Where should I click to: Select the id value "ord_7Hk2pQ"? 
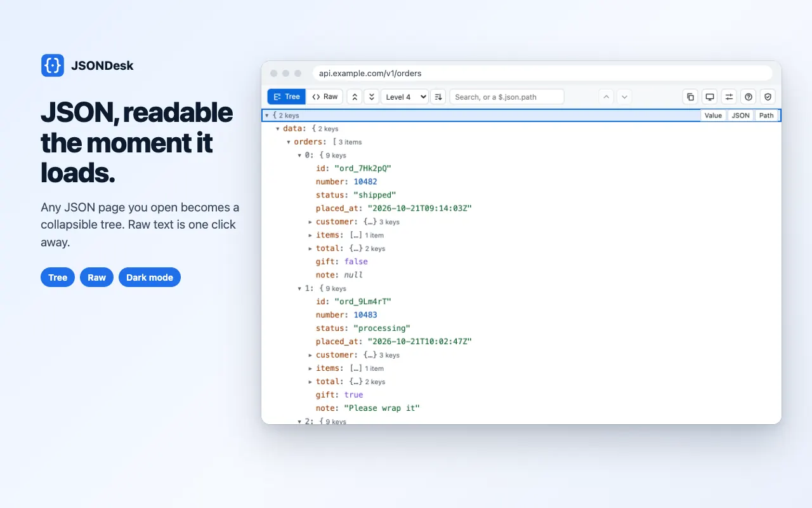[x=363, y=168]
